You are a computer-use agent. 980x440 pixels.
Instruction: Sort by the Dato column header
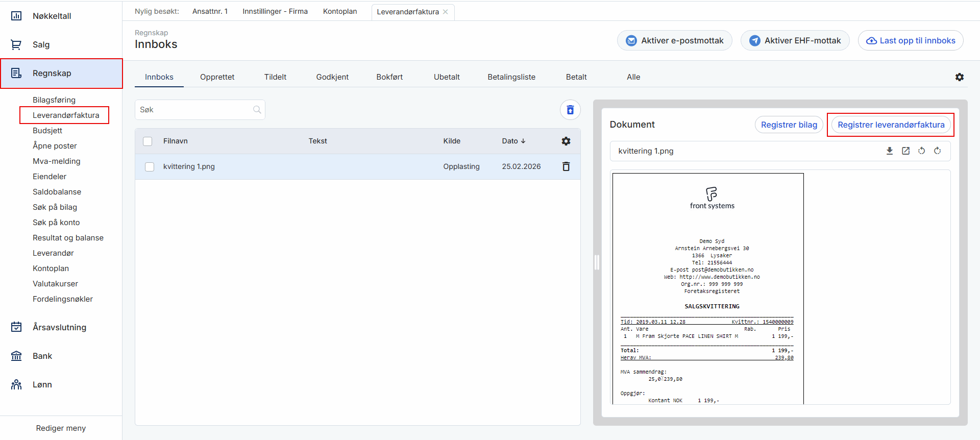(513, 141)
